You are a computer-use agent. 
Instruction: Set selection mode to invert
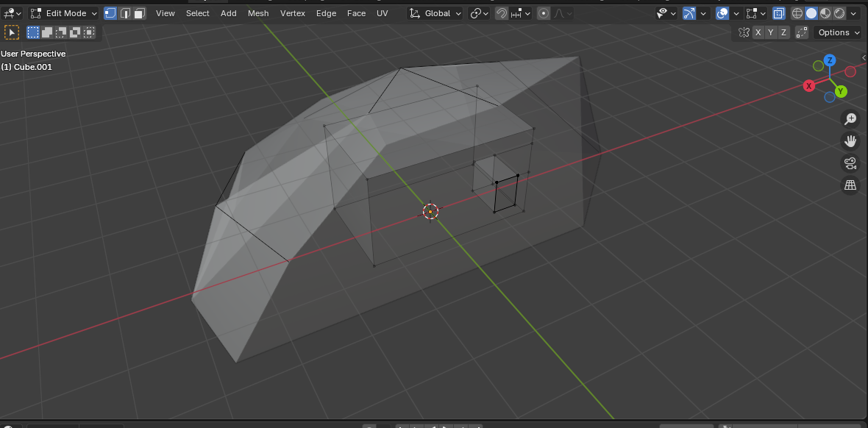click(x=75, y=32)
